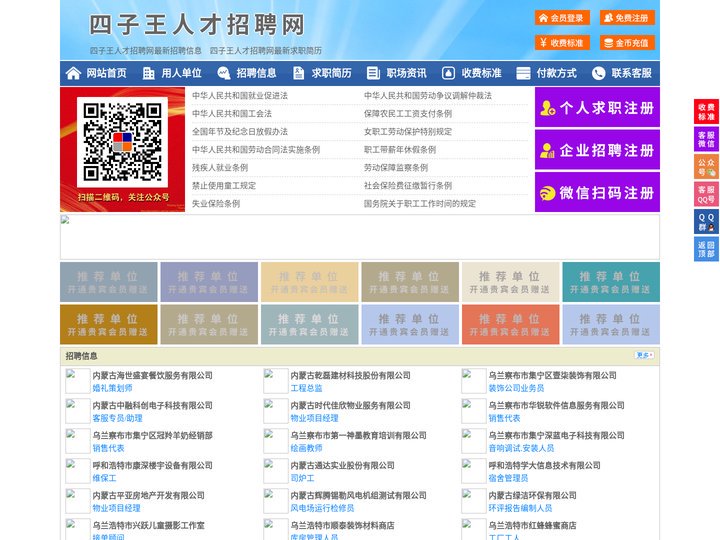
Task: Open 中华人民共和国工会法 link
Action: pos(232,113)
